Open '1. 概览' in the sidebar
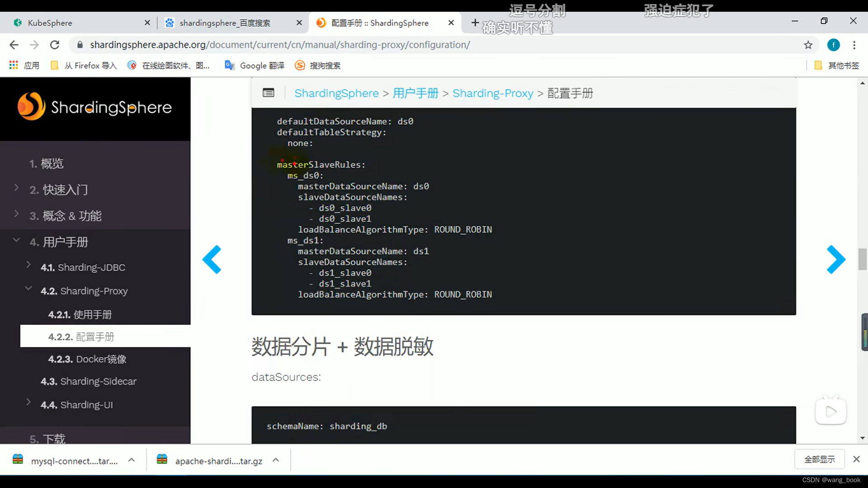Viewport: 868px width, 488px height. [x=47, y=164]
